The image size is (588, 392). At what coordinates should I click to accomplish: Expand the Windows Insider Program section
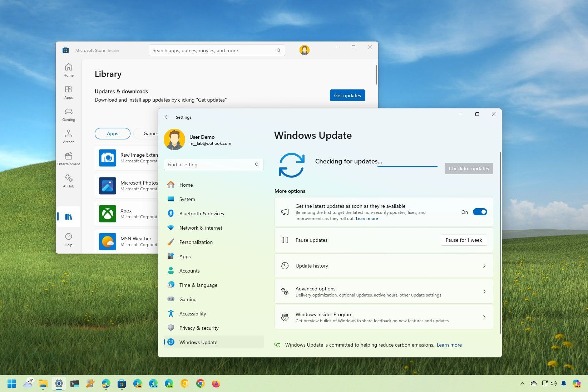(383, 317)
